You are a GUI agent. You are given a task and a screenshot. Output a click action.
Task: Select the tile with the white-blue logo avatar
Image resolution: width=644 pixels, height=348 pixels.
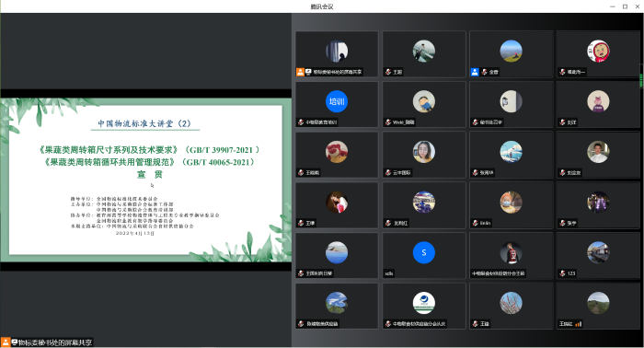pos(424,306)
